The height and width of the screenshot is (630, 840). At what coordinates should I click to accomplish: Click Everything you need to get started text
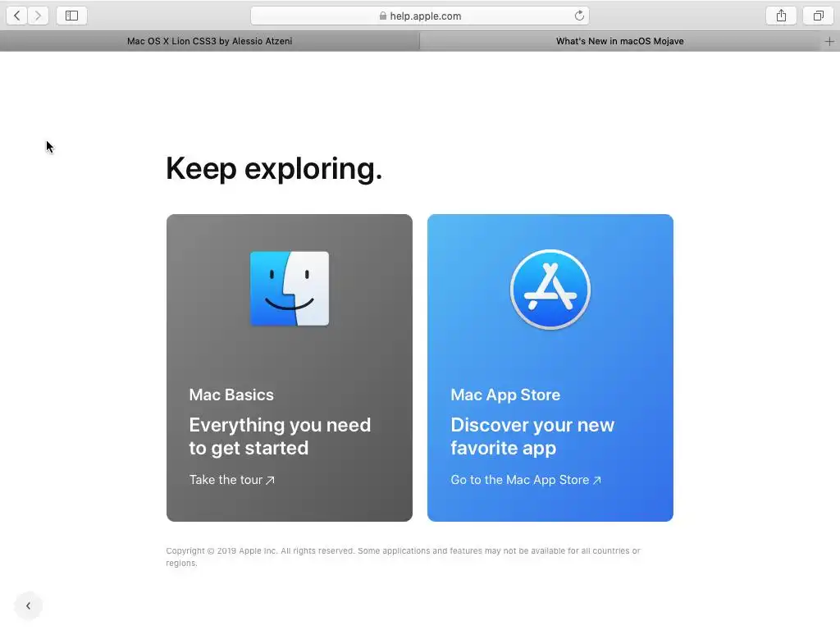[280, 436]
